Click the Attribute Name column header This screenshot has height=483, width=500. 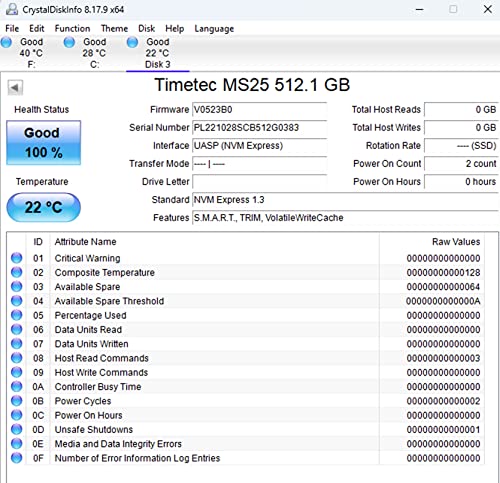click(x=85, y=242)
